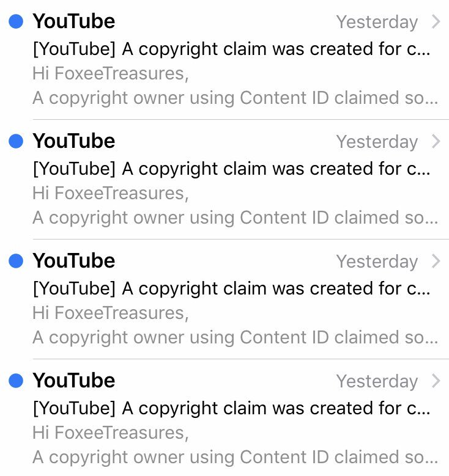Select the first YouTube sender name
The image size is (449, 476).
point(74,21)
